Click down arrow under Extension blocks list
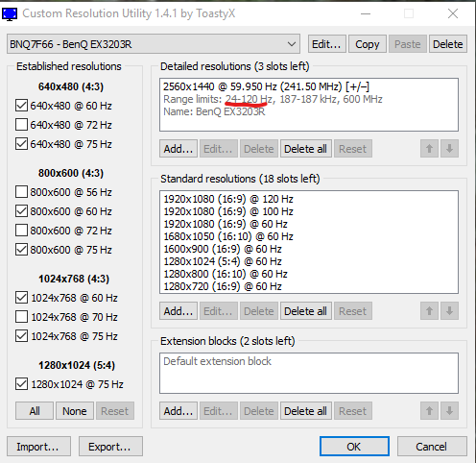 coord(449,411)
